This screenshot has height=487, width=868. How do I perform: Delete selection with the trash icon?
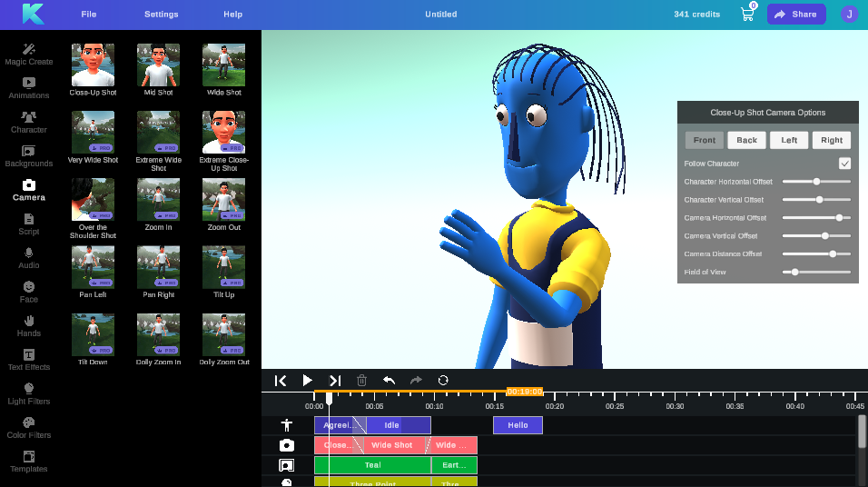361,381
